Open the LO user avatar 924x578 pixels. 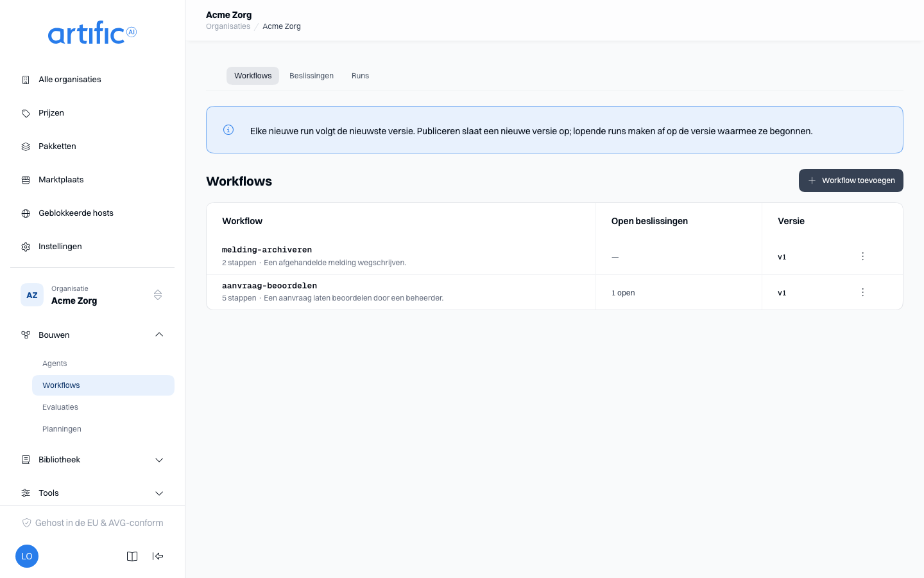tap(27, 556)
